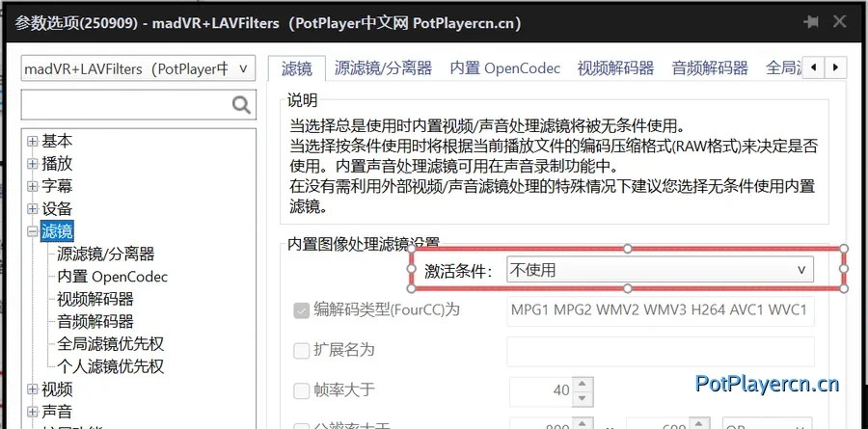
Task: Collapse the 滤镜 tree node
Action: click(x=33, y=232)
